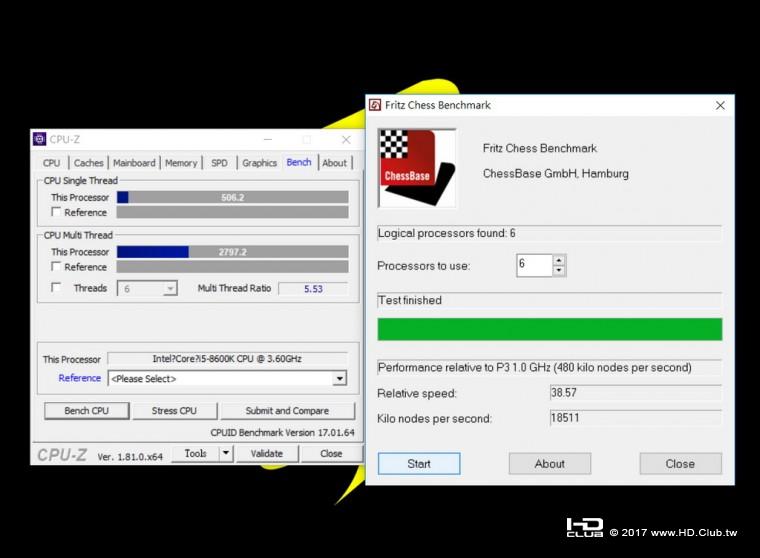760x558 pixels.
Task: Click the ChessBase logo image
Action: pos(417,168)
